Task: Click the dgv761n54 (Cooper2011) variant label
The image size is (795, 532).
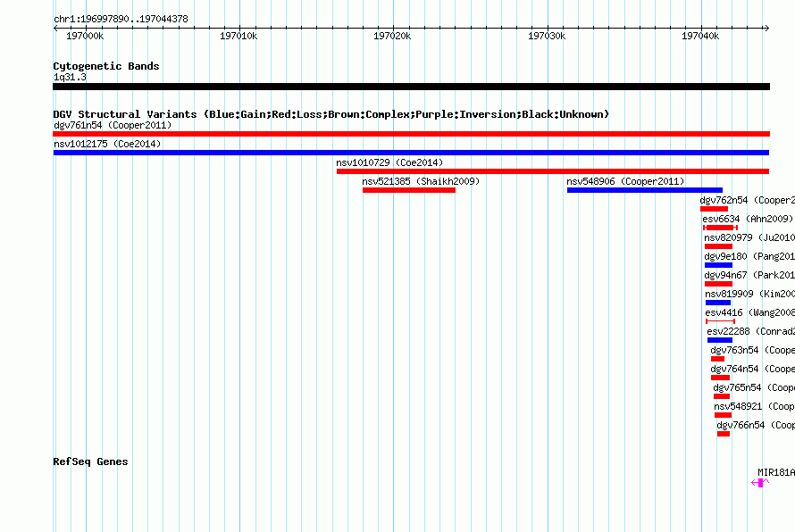Action: (x=113, y=125)
